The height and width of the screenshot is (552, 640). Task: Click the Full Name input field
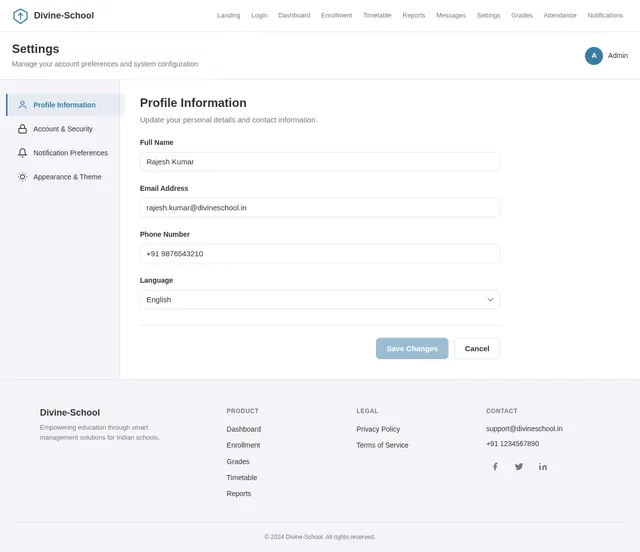click(320, 162)
